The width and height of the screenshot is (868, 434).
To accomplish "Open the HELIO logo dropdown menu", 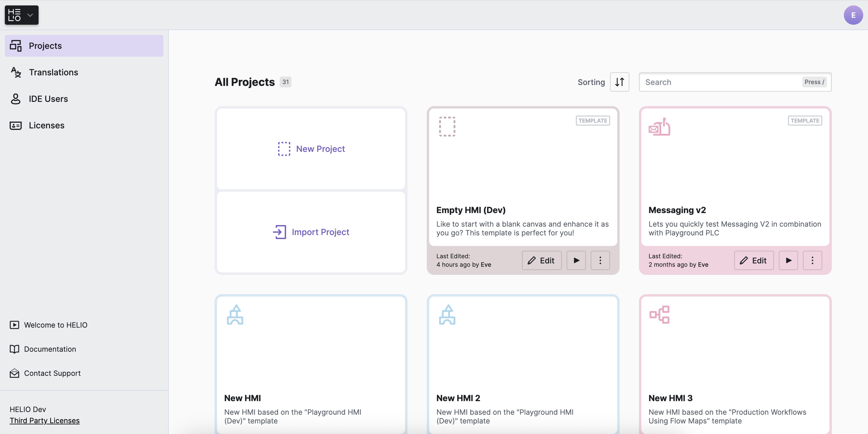I will point(21,15).
